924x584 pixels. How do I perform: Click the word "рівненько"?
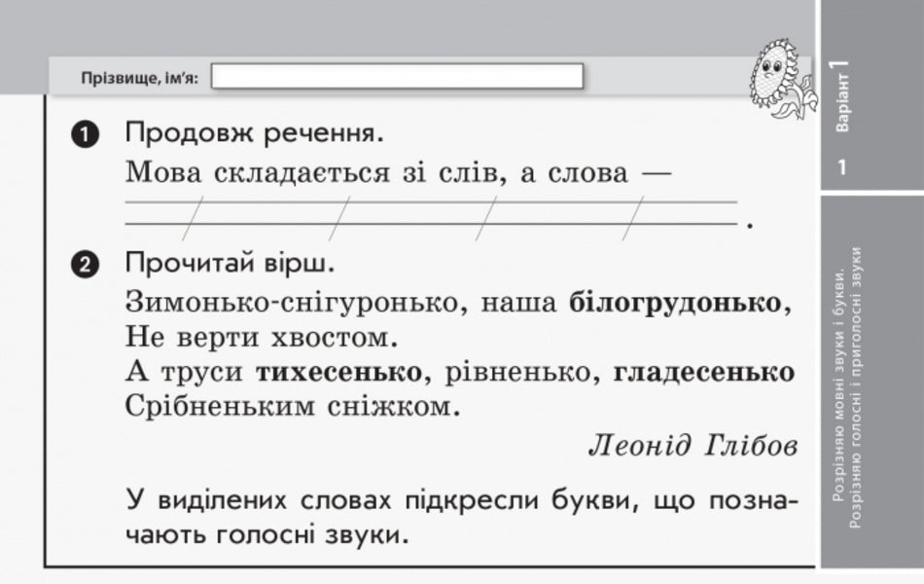(516, 373)
